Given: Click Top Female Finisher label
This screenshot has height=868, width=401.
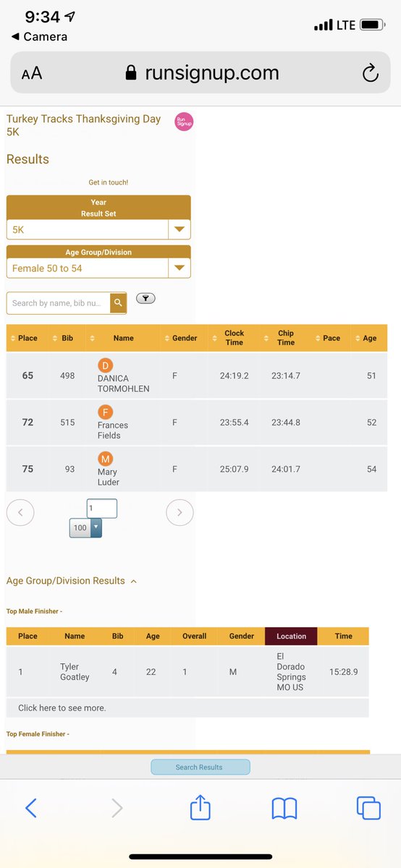Looking at the screenshot, I should pos(38,734).
